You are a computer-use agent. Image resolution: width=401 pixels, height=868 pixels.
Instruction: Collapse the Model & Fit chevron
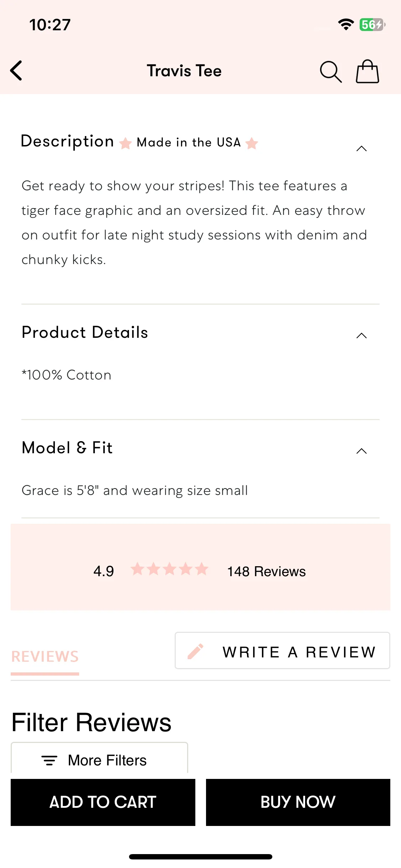point(361,451)
